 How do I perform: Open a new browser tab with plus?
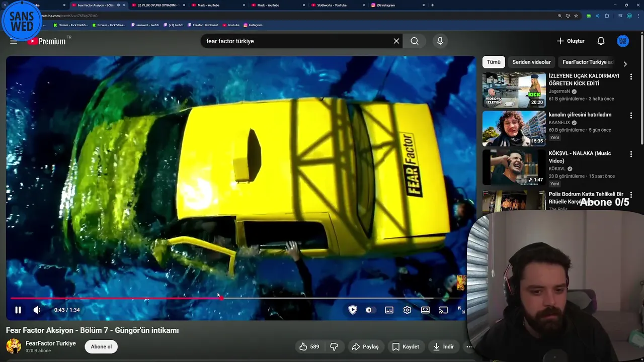[x=433, y=5]
